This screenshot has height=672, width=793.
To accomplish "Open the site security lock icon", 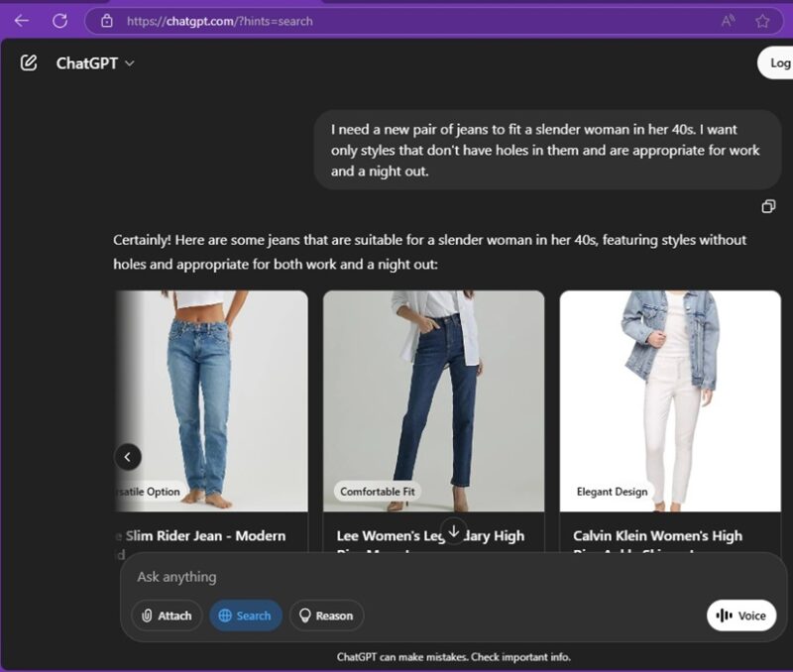I will click(106, 20).
